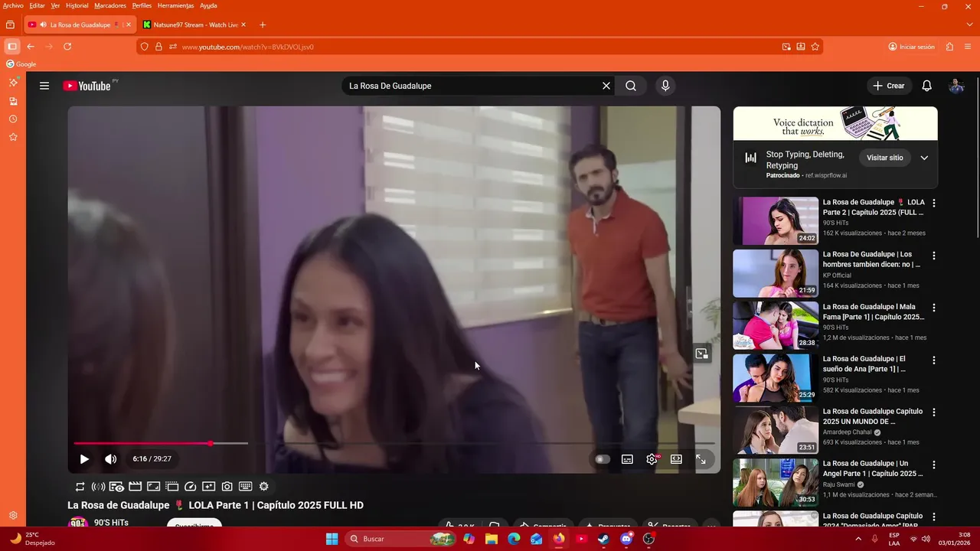Image resolution: width=980 pixels, height=551 pixels.
Task: Open the Marcadores menu
Action: pos(110,5)
